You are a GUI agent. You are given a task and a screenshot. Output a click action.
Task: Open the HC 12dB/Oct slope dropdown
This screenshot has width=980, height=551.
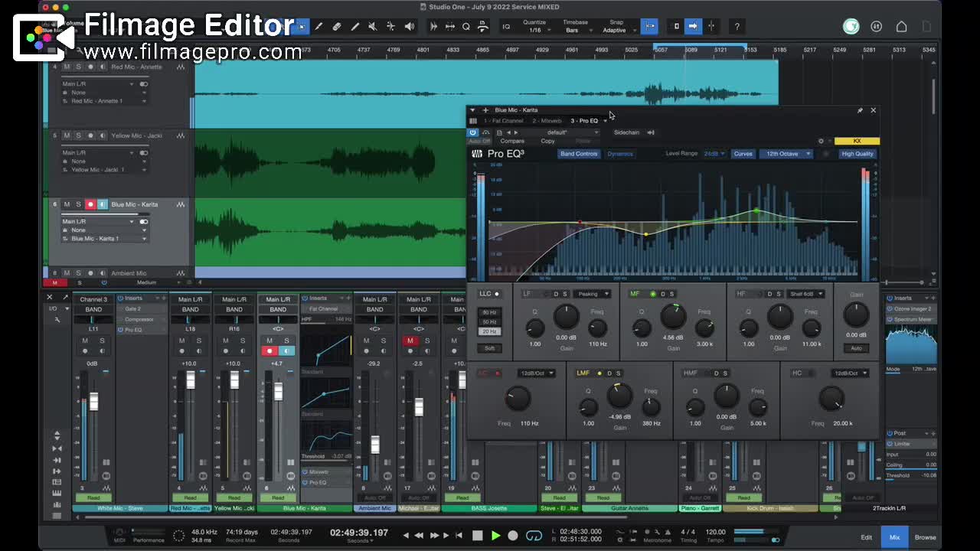coord(850,373)
